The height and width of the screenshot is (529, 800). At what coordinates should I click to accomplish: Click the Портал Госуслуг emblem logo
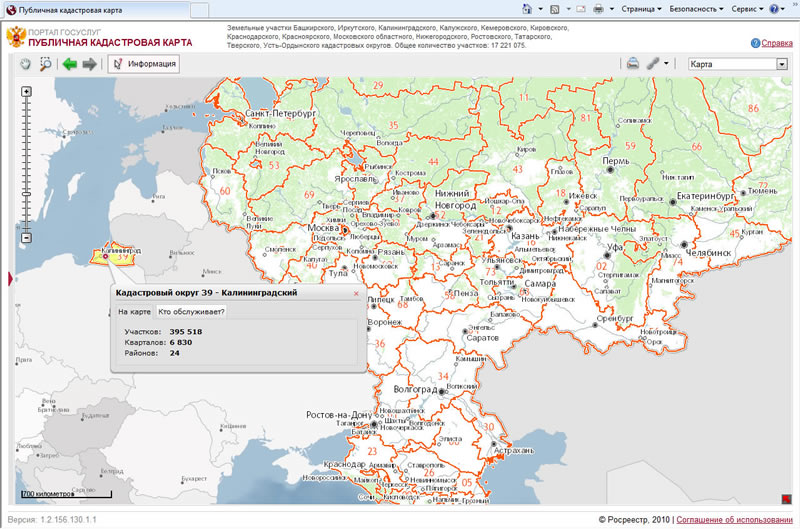[16, 37]
